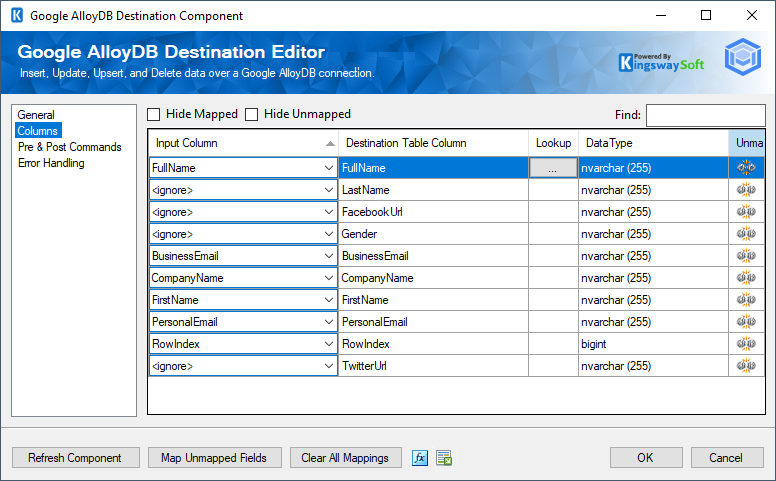The height and width of the screenshot is (481, 776).
Task: Switch to the General page
Action: [x=36, y=115]
